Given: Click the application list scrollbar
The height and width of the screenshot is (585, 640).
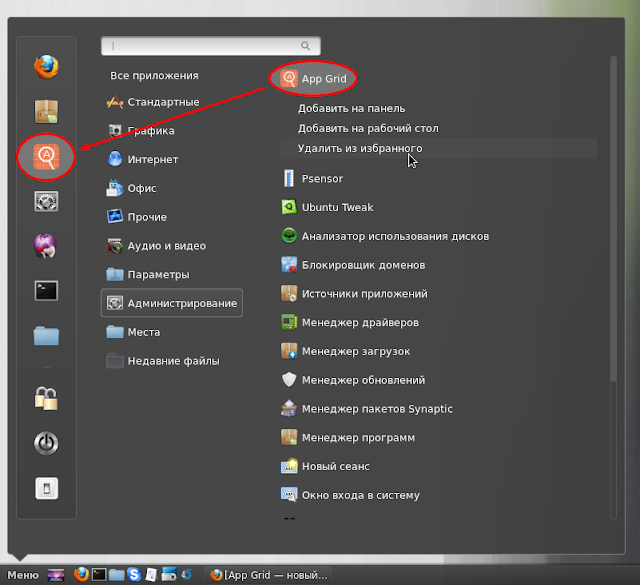Looking at the screenshot, I should [x=613, y=220].
